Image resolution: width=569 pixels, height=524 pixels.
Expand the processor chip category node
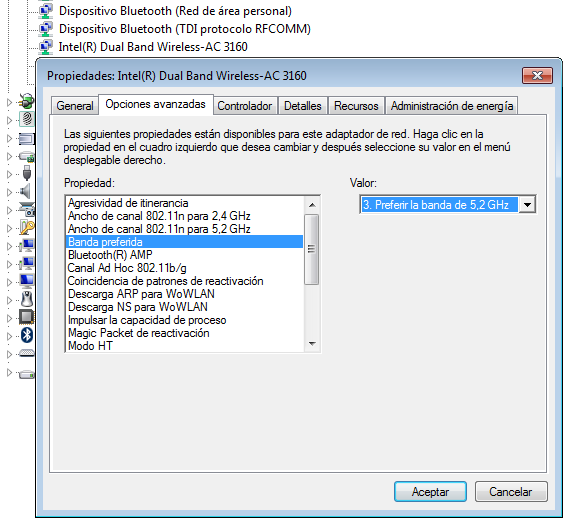click(10, 318)
